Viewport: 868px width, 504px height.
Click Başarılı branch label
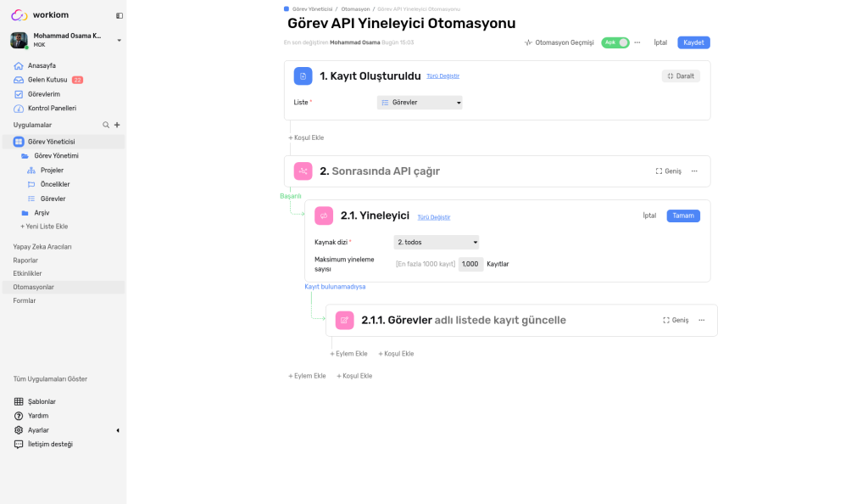coord(291,196)
